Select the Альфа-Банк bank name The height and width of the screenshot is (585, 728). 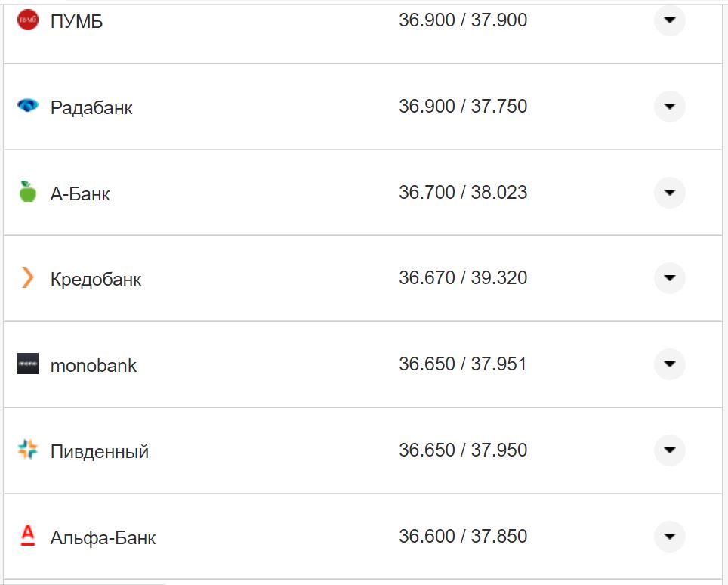pyautogui.click(x=103, y=538)
